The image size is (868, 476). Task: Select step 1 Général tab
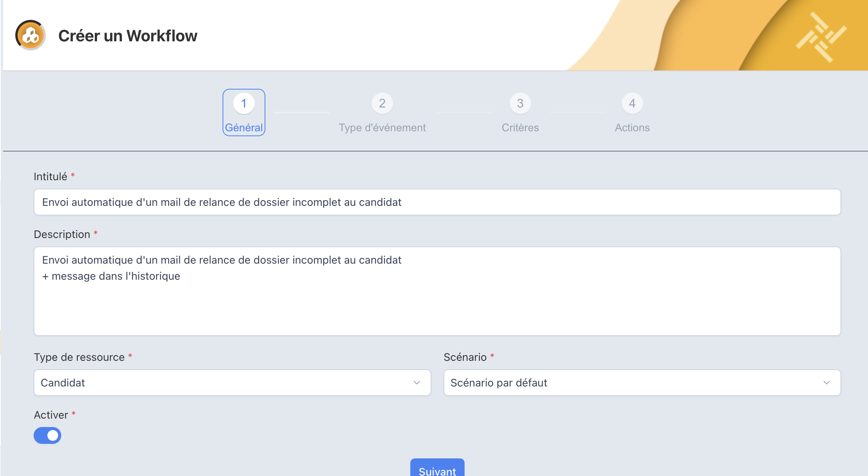[244, 112]
